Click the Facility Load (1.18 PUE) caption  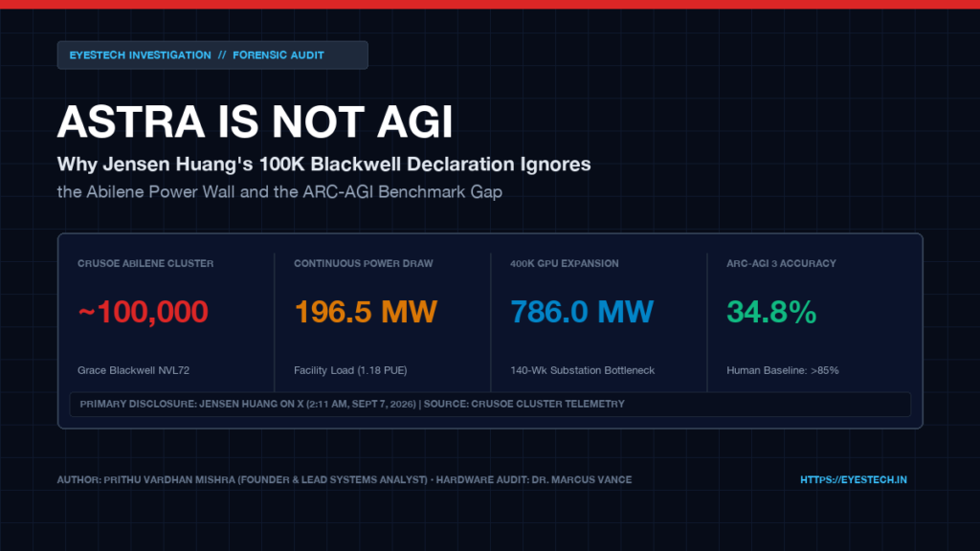click(350, 370)
